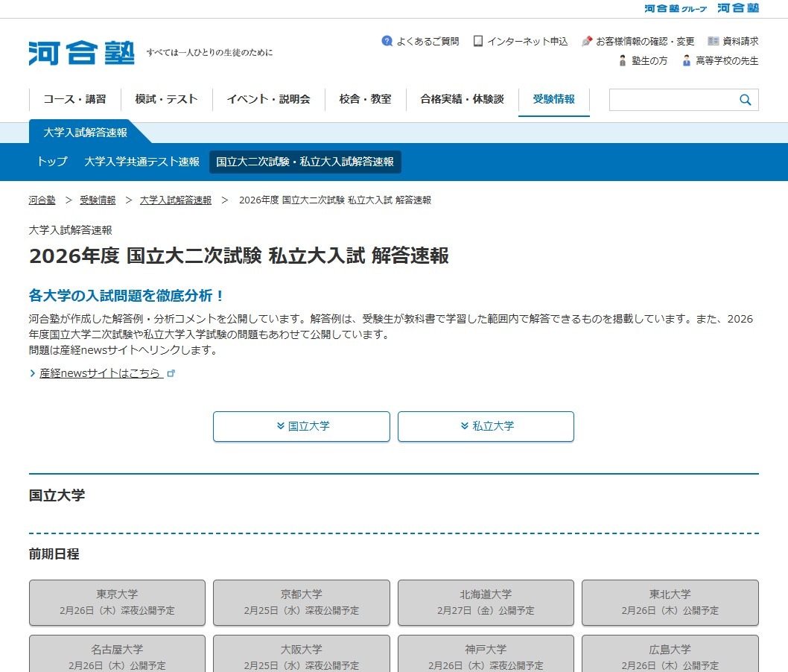The height and width of the screenshot is (672, 788).
Task: Click the インターネット申込 form icon
Action: click(477, 41)
